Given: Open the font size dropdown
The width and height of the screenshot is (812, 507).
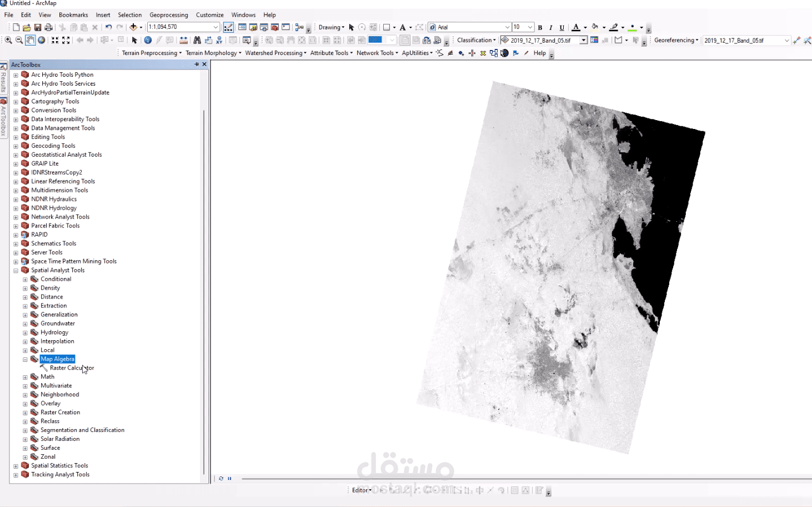Looking at the screenshot, I should click(x=530, y=27).
